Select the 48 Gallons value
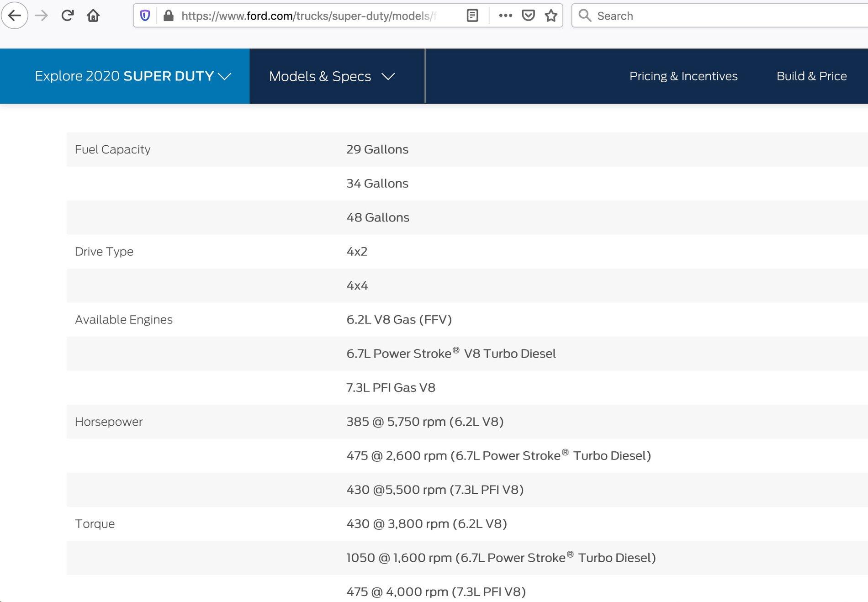Screen dimensions: 868x602 tap(378, 217)
